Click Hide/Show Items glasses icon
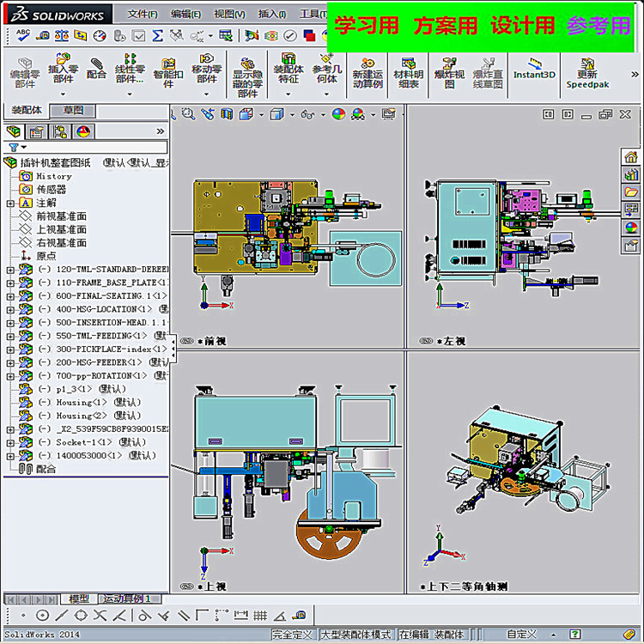The image size is (644, 644). click(307, 114)
